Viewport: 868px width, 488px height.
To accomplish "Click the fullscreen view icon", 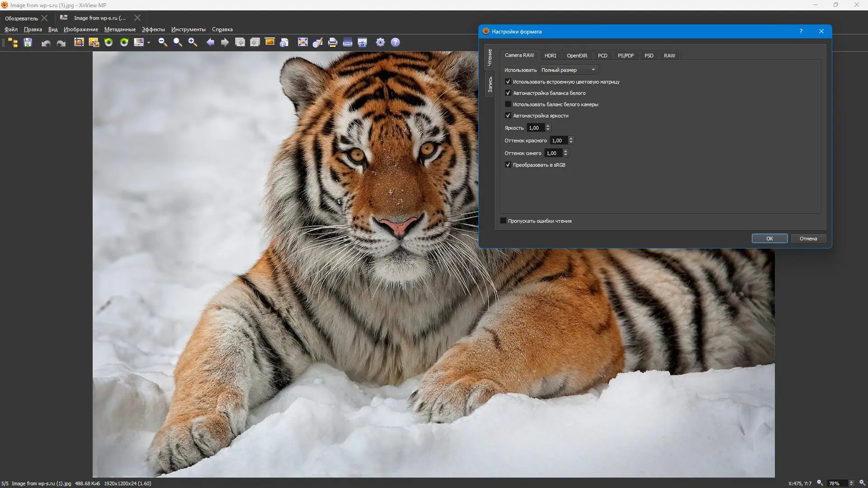I will click(303, 42).
